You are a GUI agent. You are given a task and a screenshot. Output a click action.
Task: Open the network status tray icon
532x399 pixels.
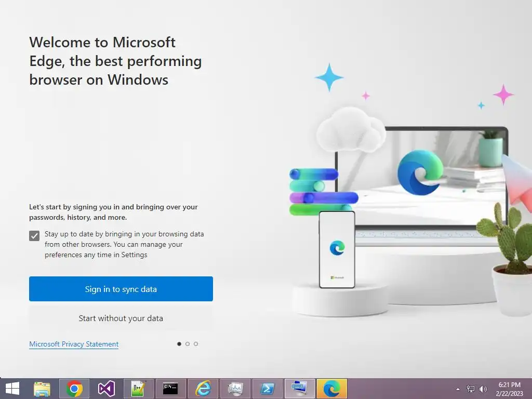point(471,389)
